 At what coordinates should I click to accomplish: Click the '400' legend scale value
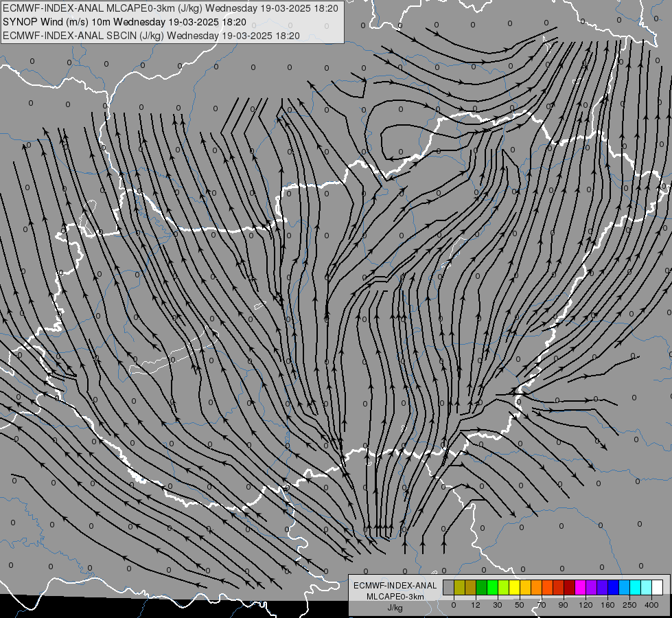point(651,605)
